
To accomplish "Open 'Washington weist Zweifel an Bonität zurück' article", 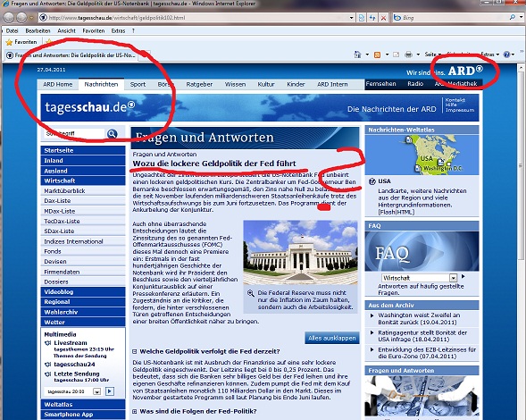I will click(x=419, y=319).
